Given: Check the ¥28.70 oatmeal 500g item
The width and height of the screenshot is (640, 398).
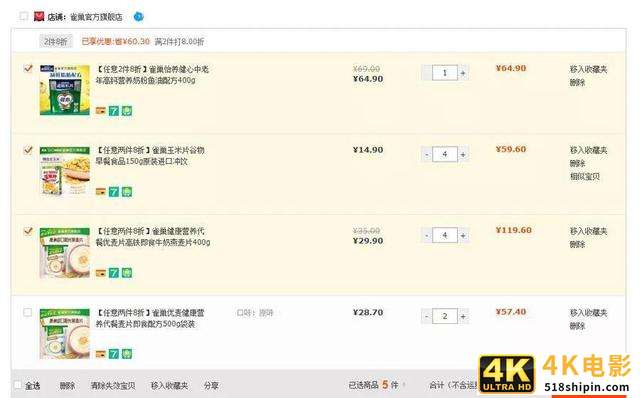Looking at the screenshot, I should point(27,312).
